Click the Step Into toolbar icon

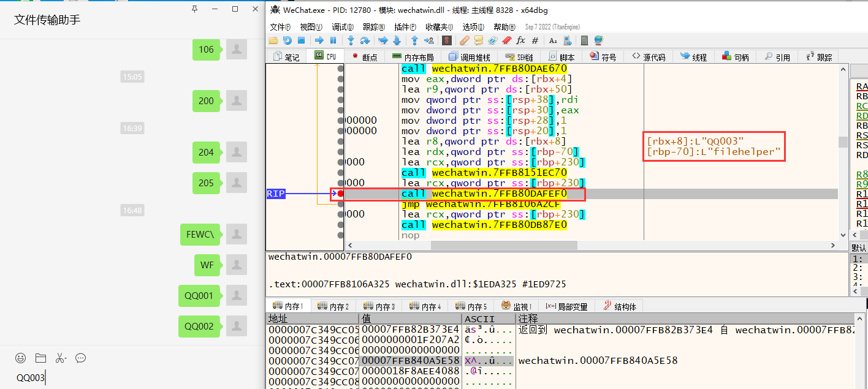(x=351, y=40)
